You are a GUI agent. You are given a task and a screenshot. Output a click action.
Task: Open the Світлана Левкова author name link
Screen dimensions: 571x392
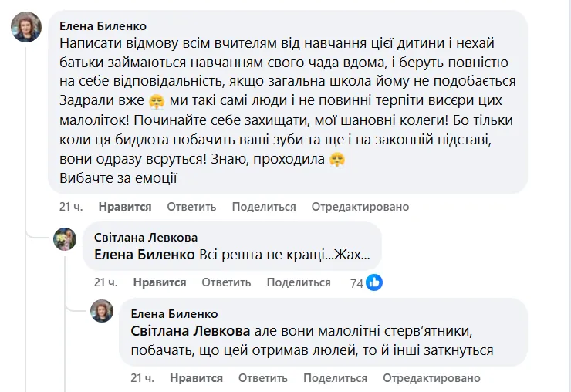tap(145, 237)
